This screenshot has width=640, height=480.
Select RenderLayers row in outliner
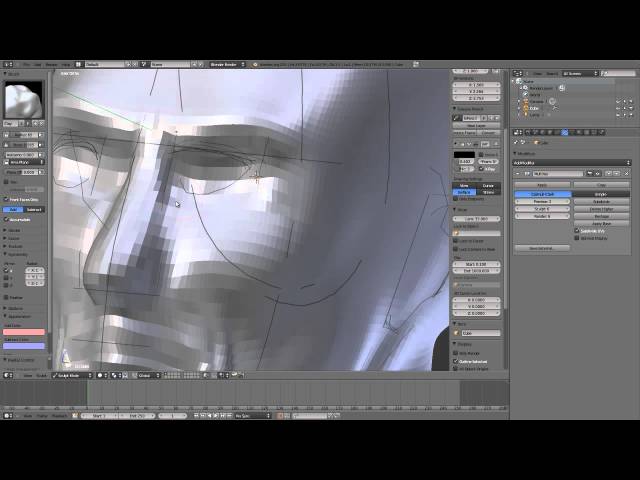(x=539, y=88)
